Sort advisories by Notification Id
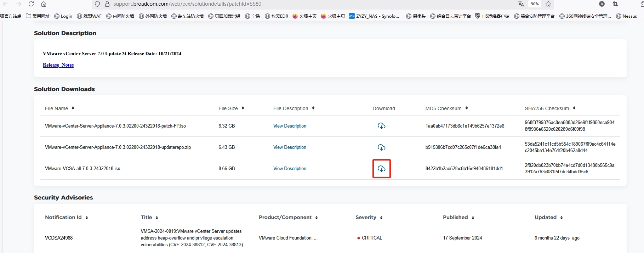The image size is (644, 253). pos(87,218)
